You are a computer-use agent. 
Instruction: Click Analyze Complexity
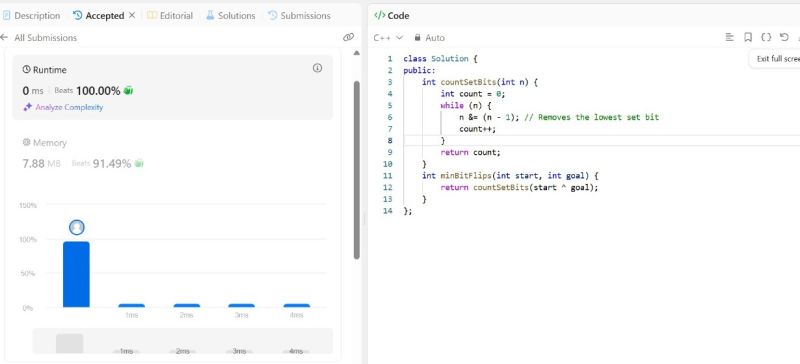point(69,107)
